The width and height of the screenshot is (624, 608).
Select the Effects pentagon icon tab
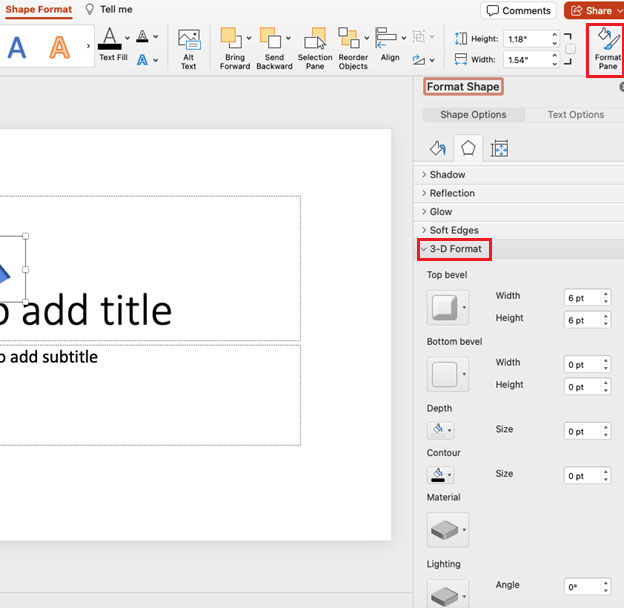(468, 148)
